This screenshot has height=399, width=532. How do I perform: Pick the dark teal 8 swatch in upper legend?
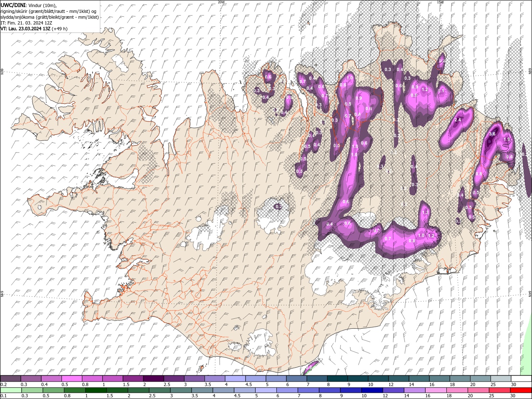pyautogui.click(x=337, y=379)
